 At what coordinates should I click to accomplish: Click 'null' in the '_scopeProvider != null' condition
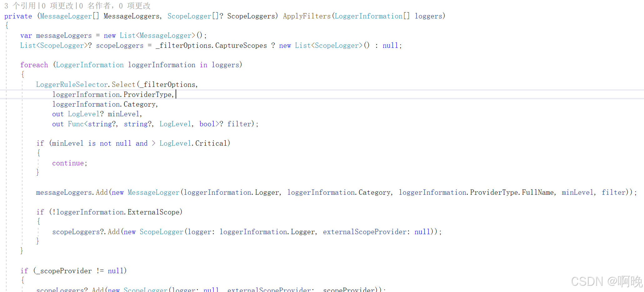point(116,271)
